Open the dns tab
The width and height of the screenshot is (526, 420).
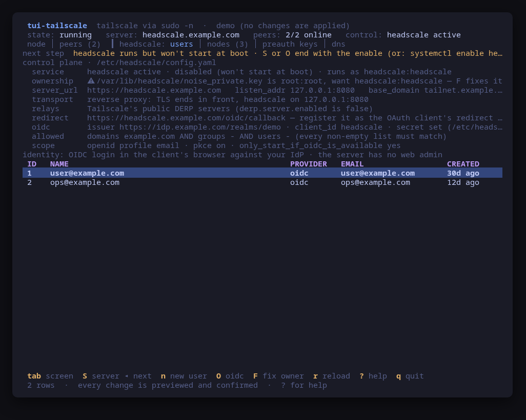pyautogui.click(x=338, y=44)
